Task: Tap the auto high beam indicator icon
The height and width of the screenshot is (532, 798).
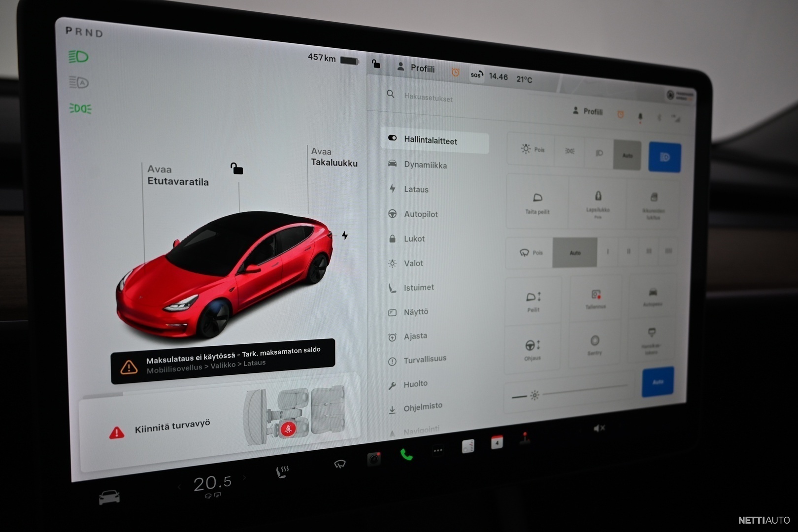Action: click(79, 82)
